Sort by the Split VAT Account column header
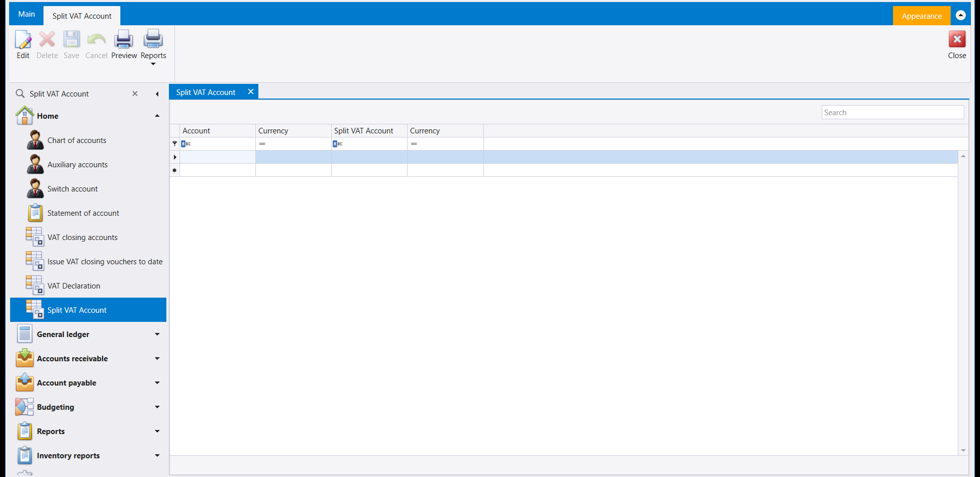 369,130
